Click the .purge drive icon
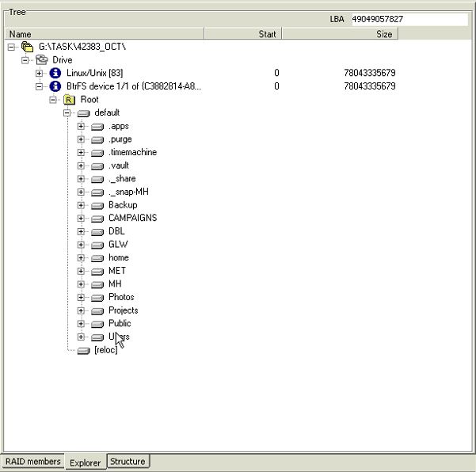 pos(97,140)
